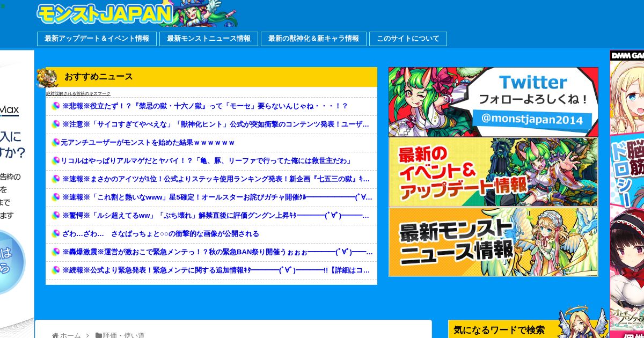The width and height of the screenshot is (644, 338).
Task: Click the bullet icon beside 悲報 禁忌の獄 headline
Action: click(55, 106)
